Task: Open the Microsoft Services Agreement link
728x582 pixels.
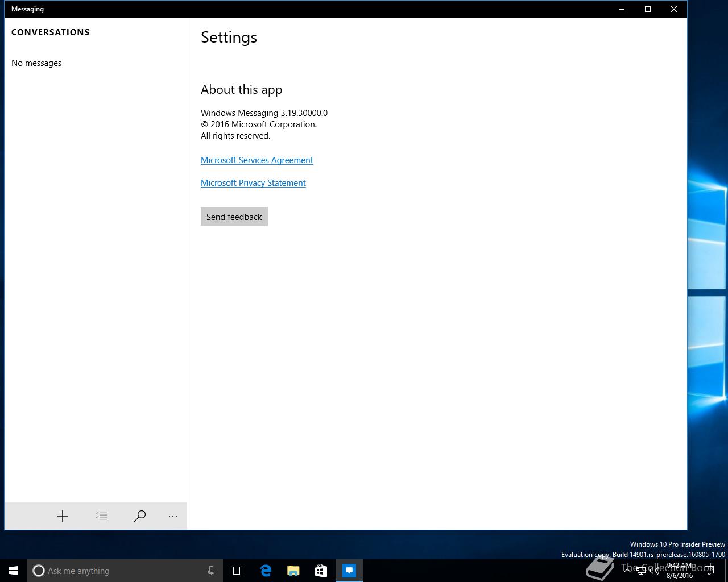Action: pyautogui.click(x=257, y=160)
